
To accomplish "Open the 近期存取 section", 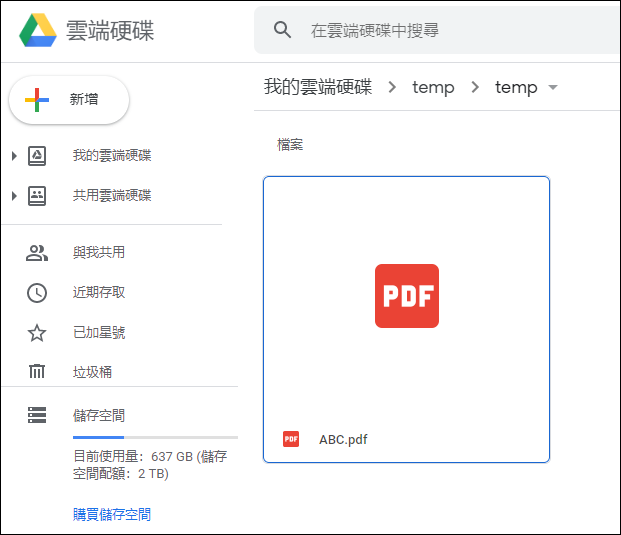I will [99, 293].
